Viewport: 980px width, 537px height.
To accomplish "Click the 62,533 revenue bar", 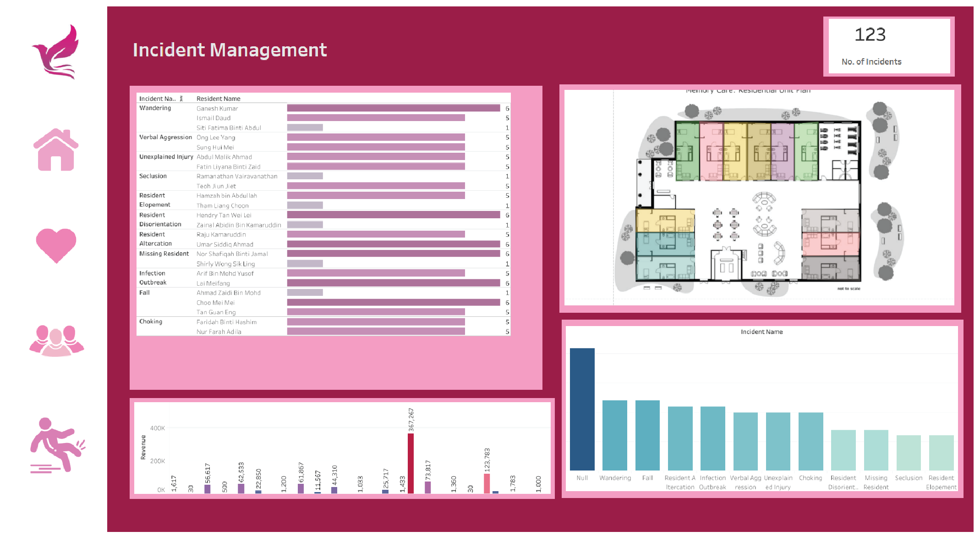I will (241, 488).
